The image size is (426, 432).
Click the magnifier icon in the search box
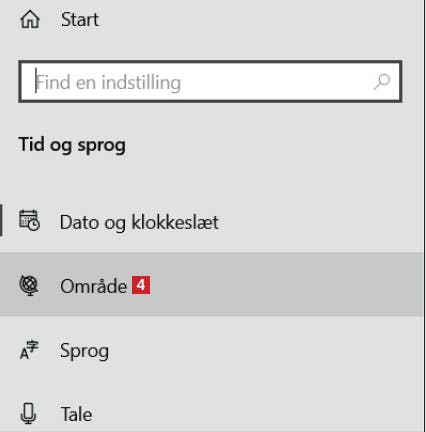coord(382,82)
